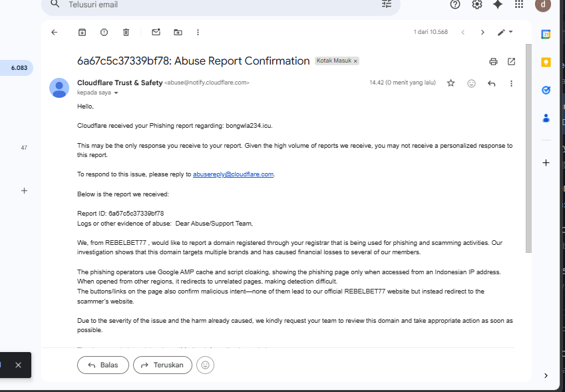
Task: Click the Report ID line text
Action: pyautogui.click(x=120, y=214)
